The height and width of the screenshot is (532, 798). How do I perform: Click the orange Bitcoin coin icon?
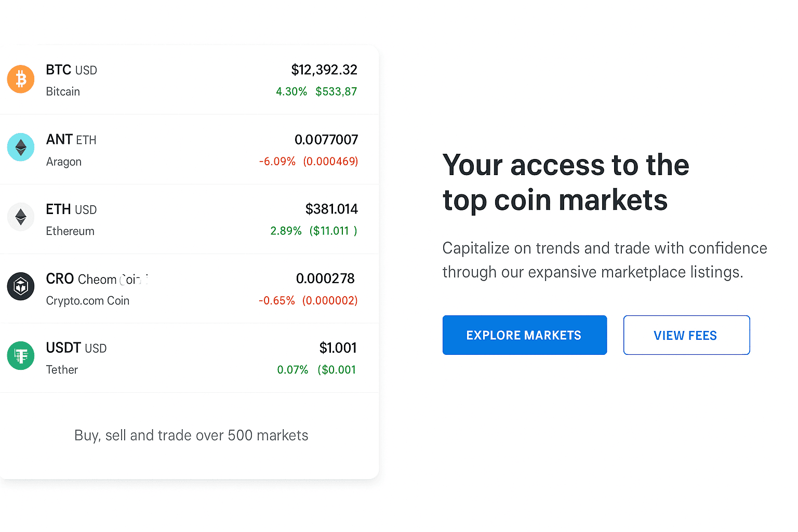[x=21, y=79]
